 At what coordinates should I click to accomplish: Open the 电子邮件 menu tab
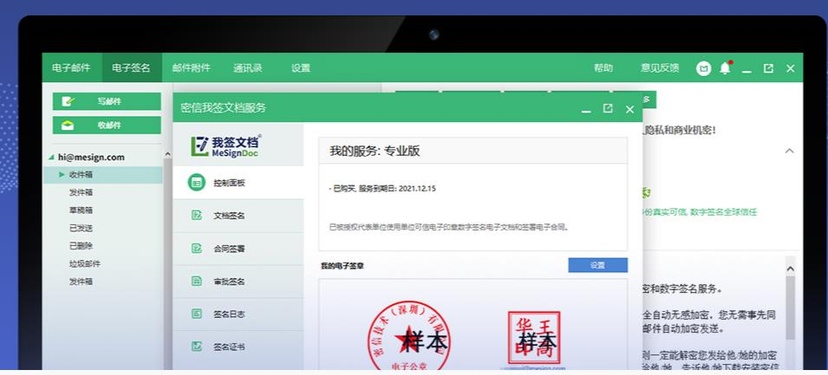click(71, 68)
